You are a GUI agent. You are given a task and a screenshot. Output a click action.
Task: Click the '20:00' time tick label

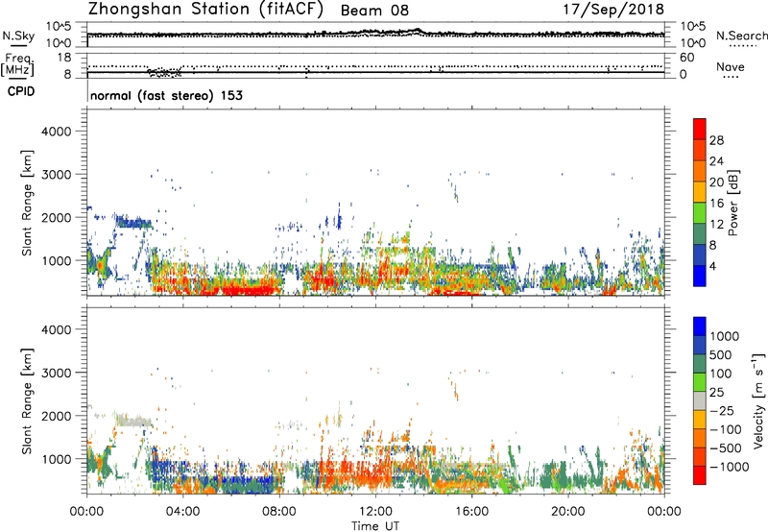pyautogui.click(x=567, y=512)
